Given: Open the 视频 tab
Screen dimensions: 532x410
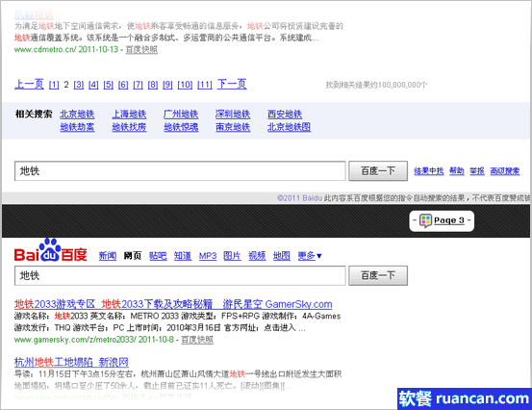Looking at the screenshot, I should pyautogui.click(x=257, y=256).
